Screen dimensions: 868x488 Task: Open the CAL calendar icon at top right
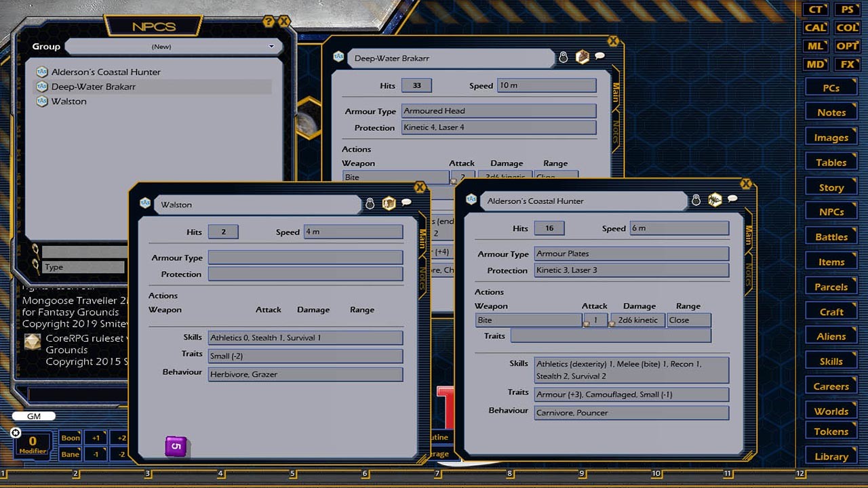[x=814, y=28]
